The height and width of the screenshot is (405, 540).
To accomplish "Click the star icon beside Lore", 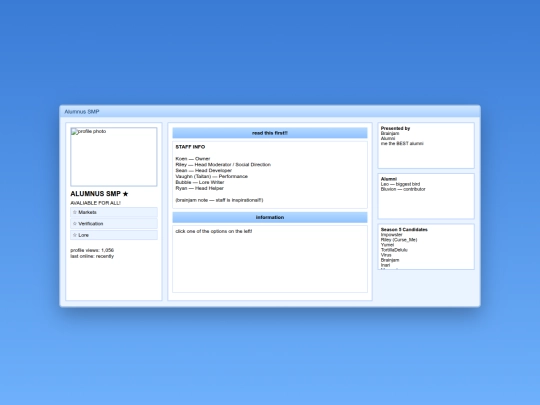I will click(75, 235).
